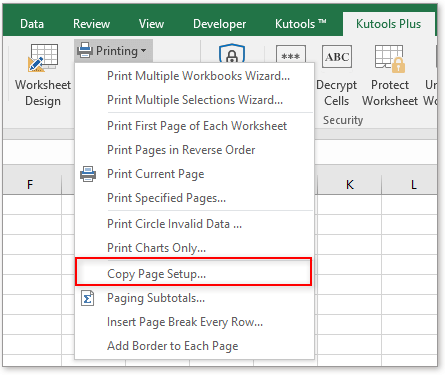Image resolution: width=445 pixels, height=375 pixels.
Task: Click the Encrypt Cells asterisk icon
Action: click(x=291, y=55)
